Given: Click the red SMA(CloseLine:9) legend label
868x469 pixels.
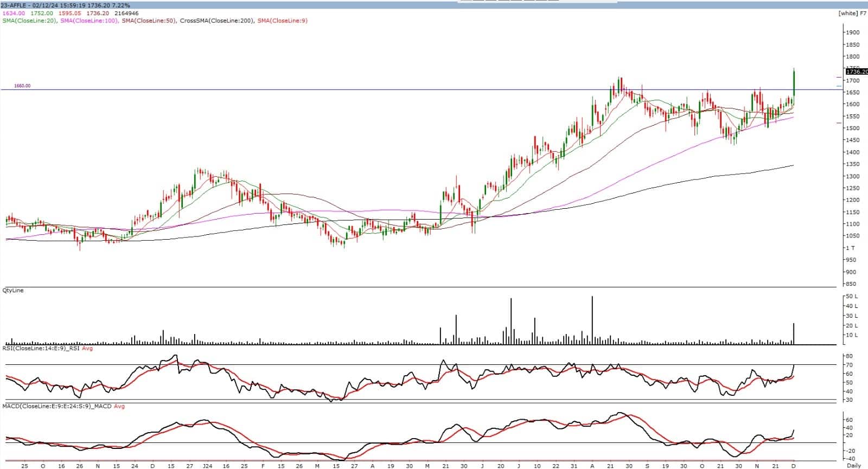Looking at the screenshot, I should 282,21.
